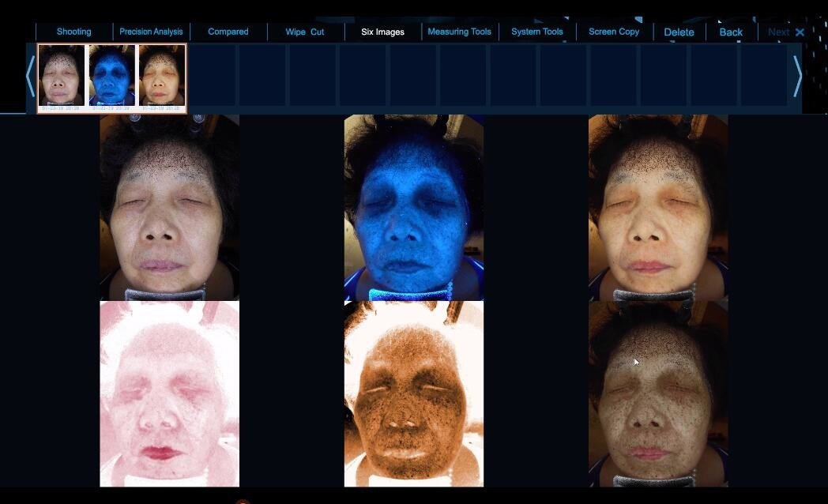The image size is (828, 504).
Task: Open the Shooting tab
Action: click(73, 32)
